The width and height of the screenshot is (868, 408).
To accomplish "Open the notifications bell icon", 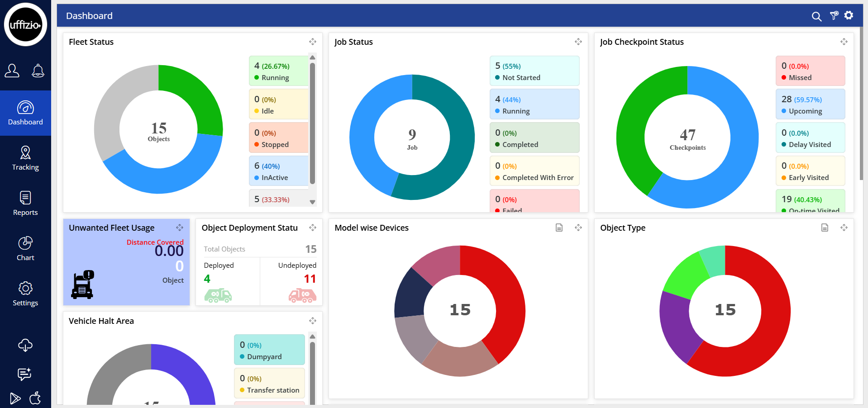I will (x=38, y=71).
